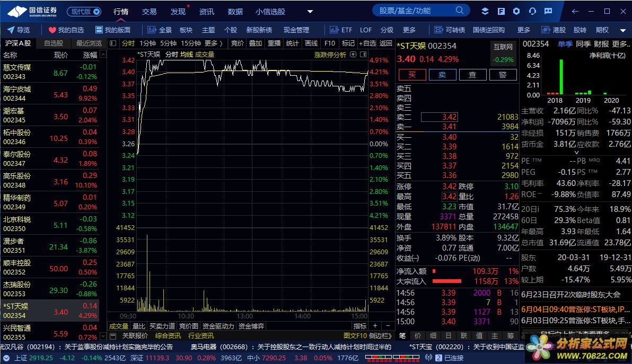The image size is (632, 364).
Task: Click the circled plus icon beside 涨跌停分析
Action: (353, 55)
